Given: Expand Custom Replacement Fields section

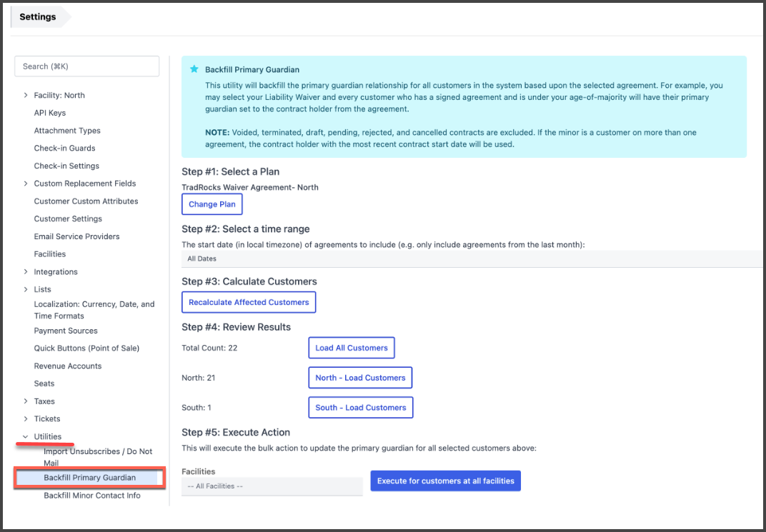Looking at the screenshot, I should [x=26, y=184].
